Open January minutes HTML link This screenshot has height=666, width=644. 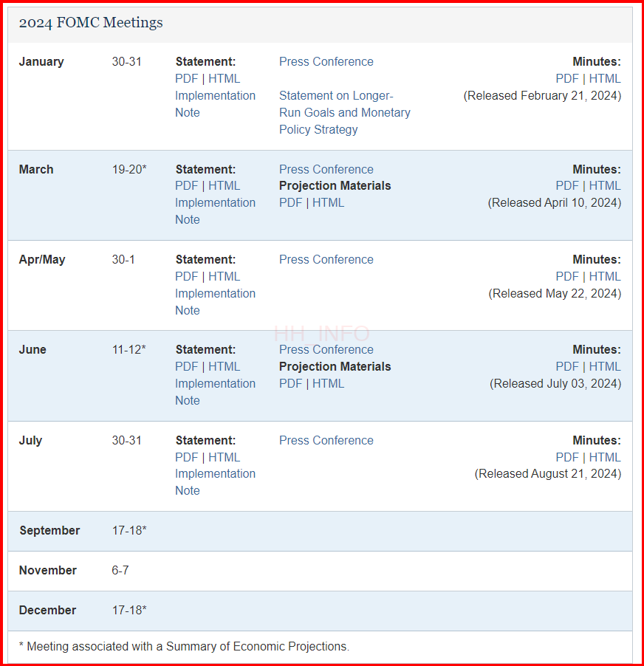click(x=605, y=78)
